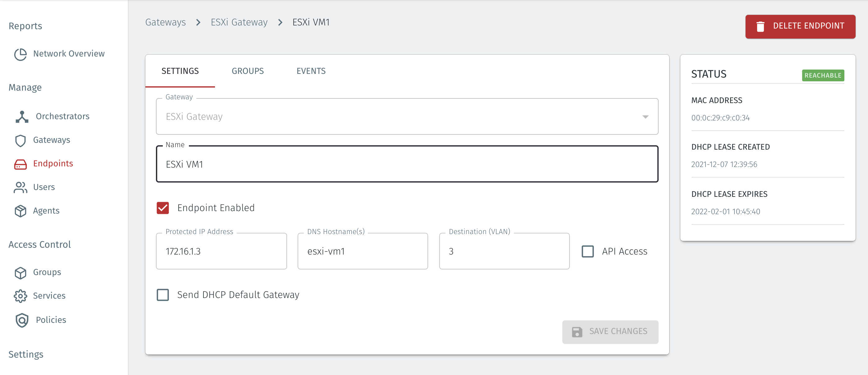The width and height of the screenshot is (868, 375).
Task: Open Orchestrators via its node icon
Action: point(21,117)
